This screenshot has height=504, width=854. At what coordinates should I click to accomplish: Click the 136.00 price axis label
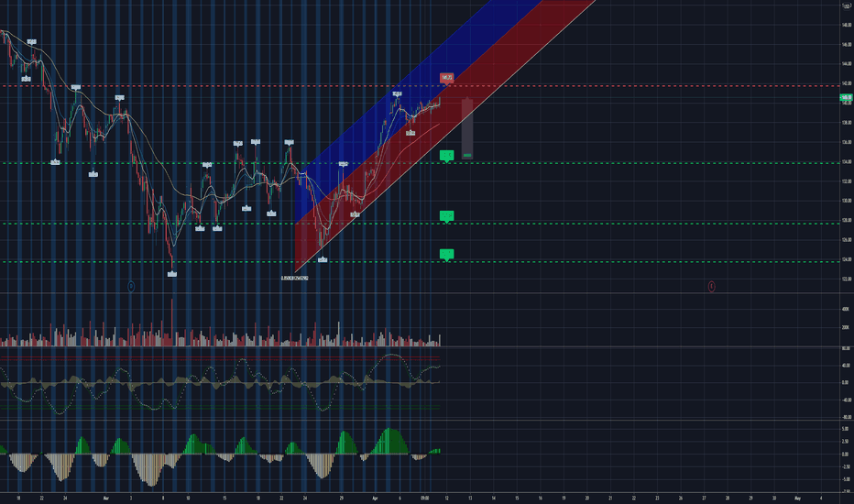pos(847,142)
